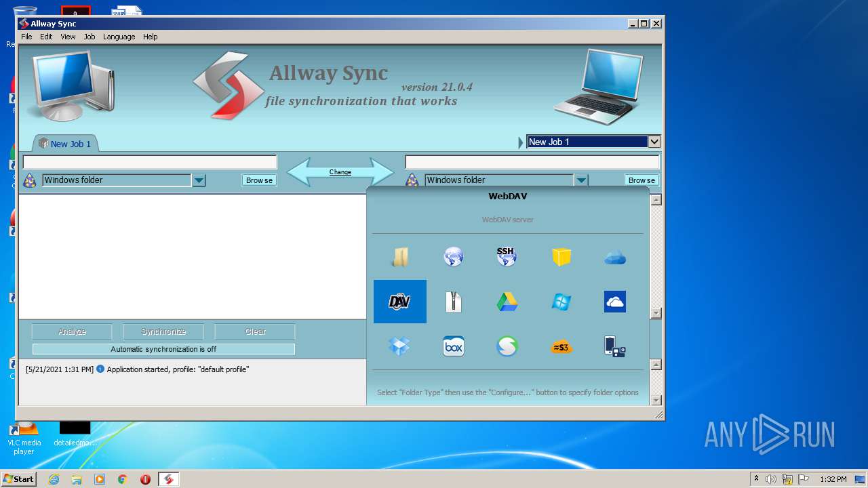Screen dimensions: 868x488
Task: Open the New Job 1 job selector dropdown
Action: point(654,142)
